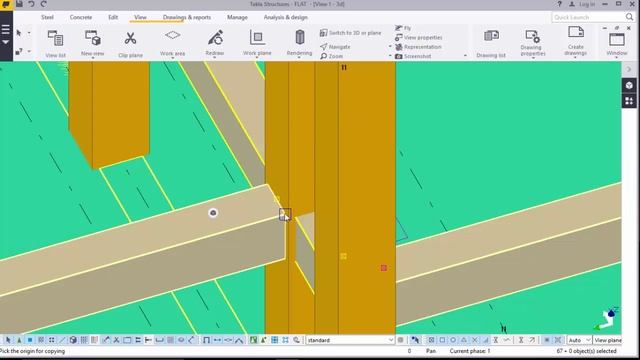
Task: Open the Analysis & design tab
Action: 286,17
